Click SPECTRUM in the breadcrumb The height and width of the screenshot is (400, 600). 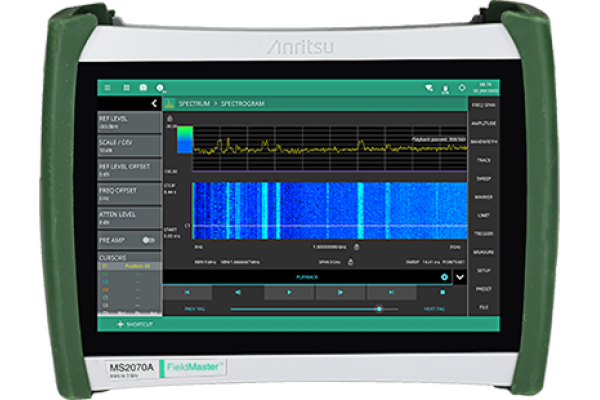pos(194,103)
